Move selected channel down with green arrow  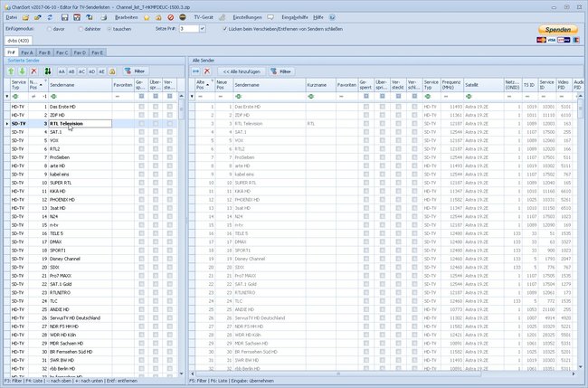click(22, 71)
